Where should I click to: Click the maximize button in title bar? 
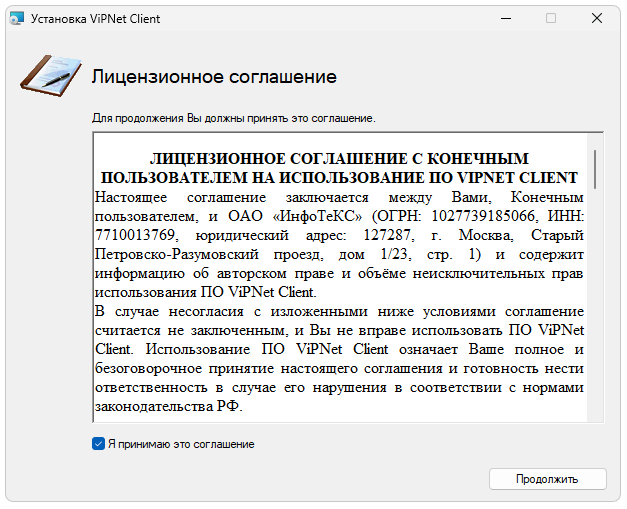pyautogui.click(x=551, y=18)
